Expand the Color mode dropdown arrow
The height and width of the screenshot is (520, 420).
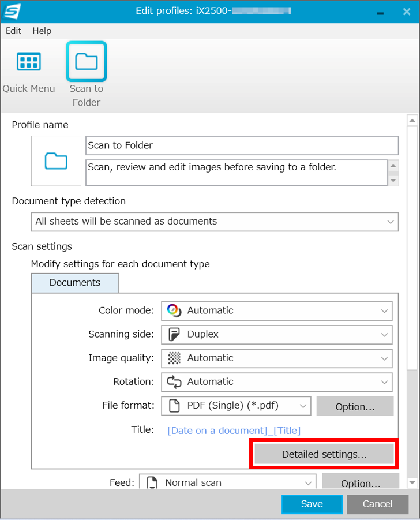(x=384, y=311)
